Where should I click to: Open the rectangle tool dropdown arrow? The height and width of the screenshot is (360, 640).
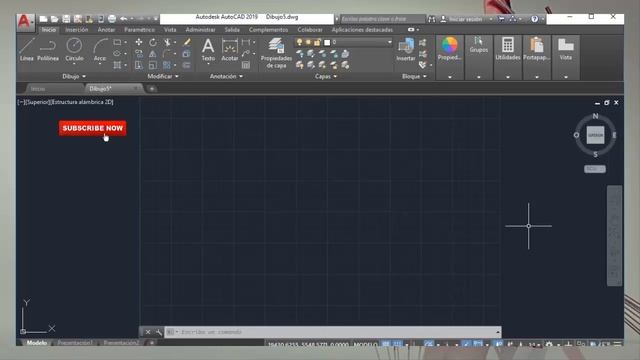(x=125, y=42)
